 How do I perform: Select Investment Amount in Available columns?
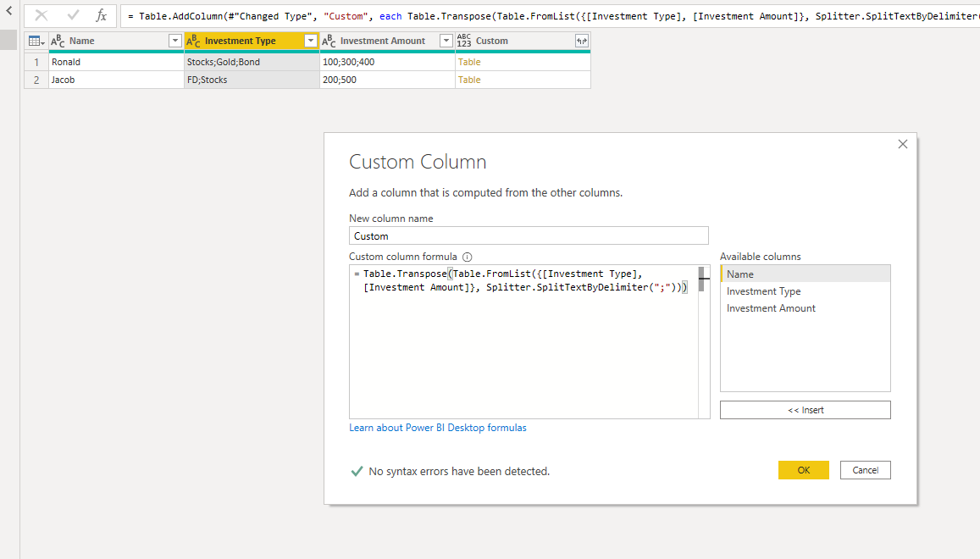(805, 308)
